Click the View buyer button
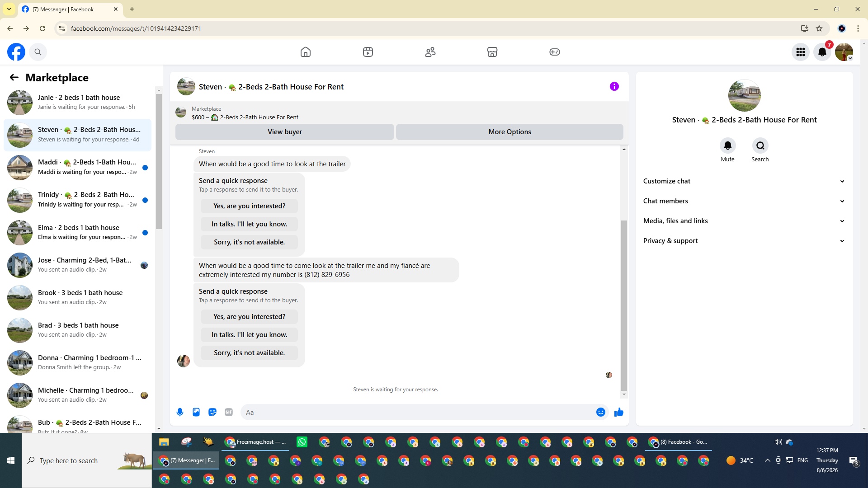This screenshot has width=868, height=488. [x=285, y=132]
